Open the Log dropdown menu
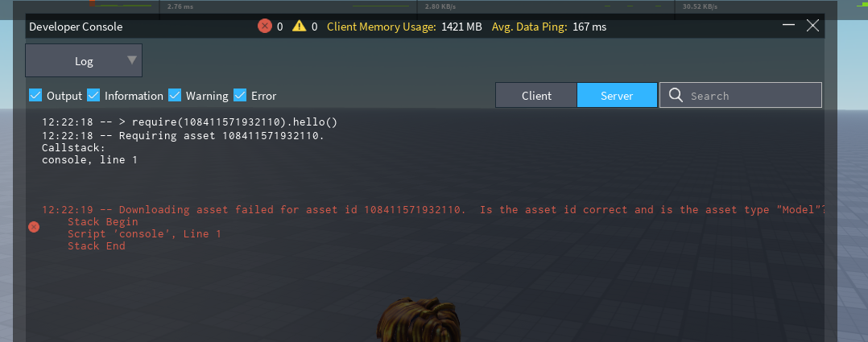The width and height of the screenshot is (868, 342). click(84, 60)
